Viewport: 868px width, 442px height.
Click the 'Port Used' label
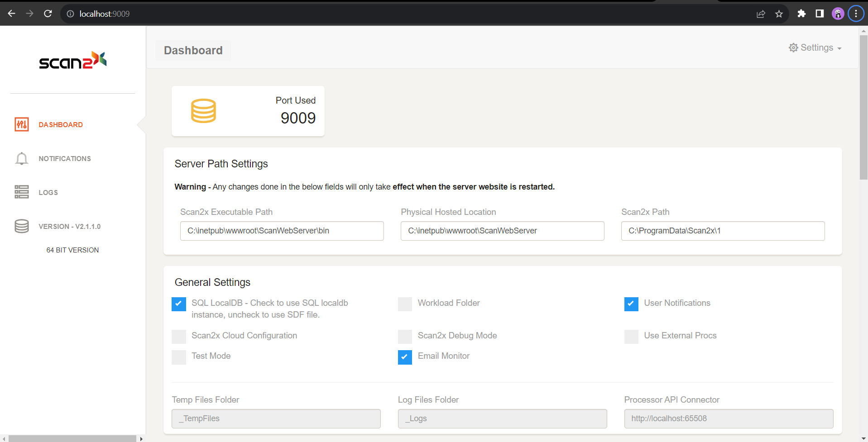pyautogui.click(x=296, y=100)
